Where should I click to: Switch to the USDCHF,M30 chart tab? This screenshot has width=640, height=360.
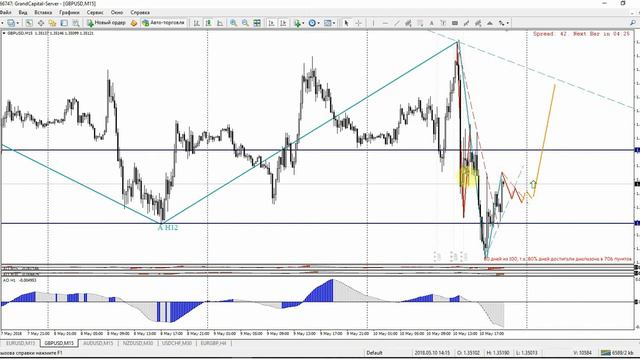coord(177,343)
